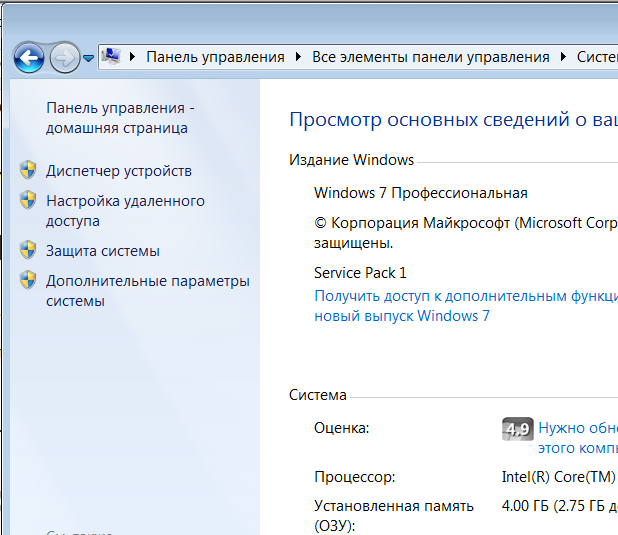Click shield icon beside 'Настройка удаленного доступа'

(29, 201)
